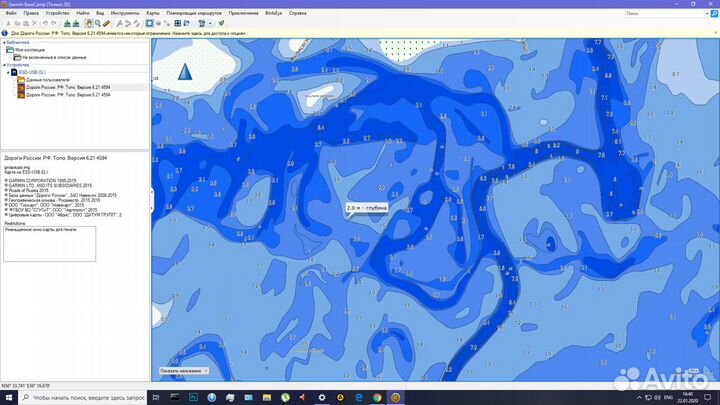720x405 pixels.
Task: Select the Measure ruler tool
Action: click(x=107, y=23)
